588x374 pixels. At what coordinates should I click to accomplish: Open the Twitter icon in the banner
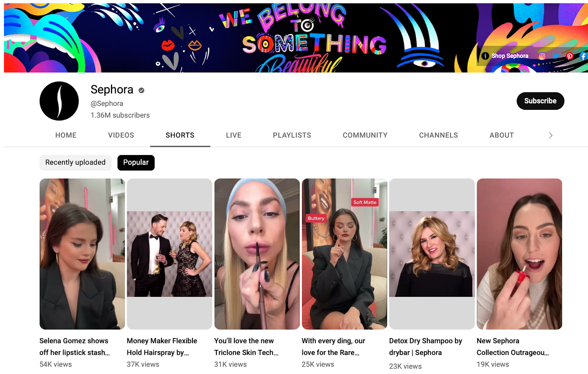[556, 56]
